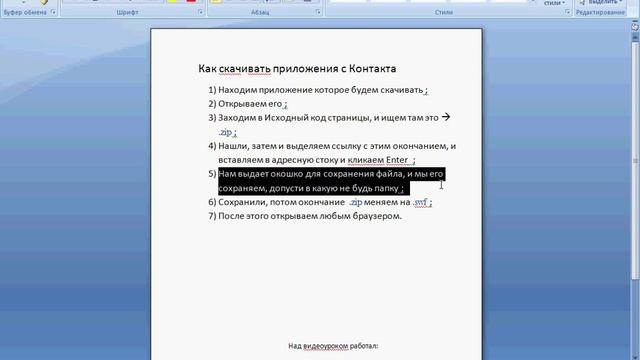Click the line 'После этого открываем любым браузером'
This screenshot has height=360, width=640.
click(310, 216)
